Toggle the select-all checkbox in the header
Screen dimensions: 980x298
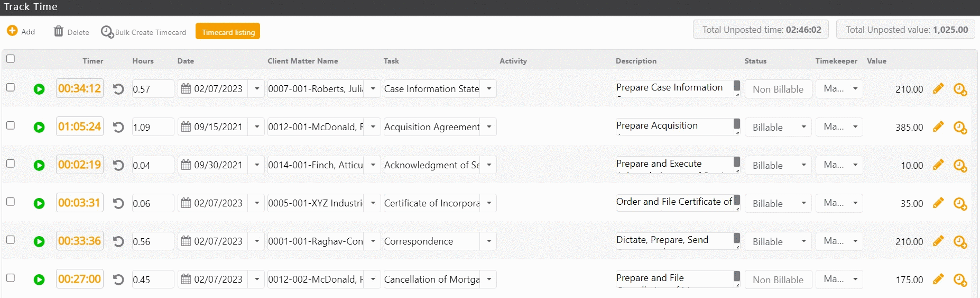pos(11,59)
